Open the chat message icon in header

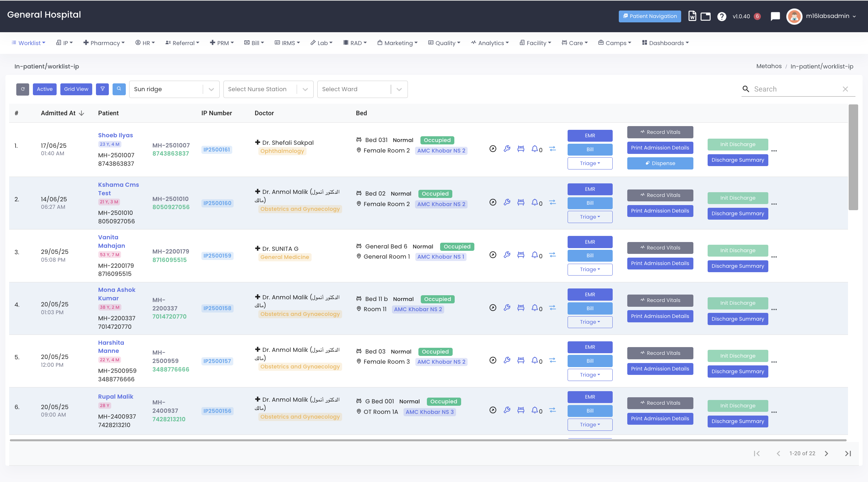click(x=775, y=16)
